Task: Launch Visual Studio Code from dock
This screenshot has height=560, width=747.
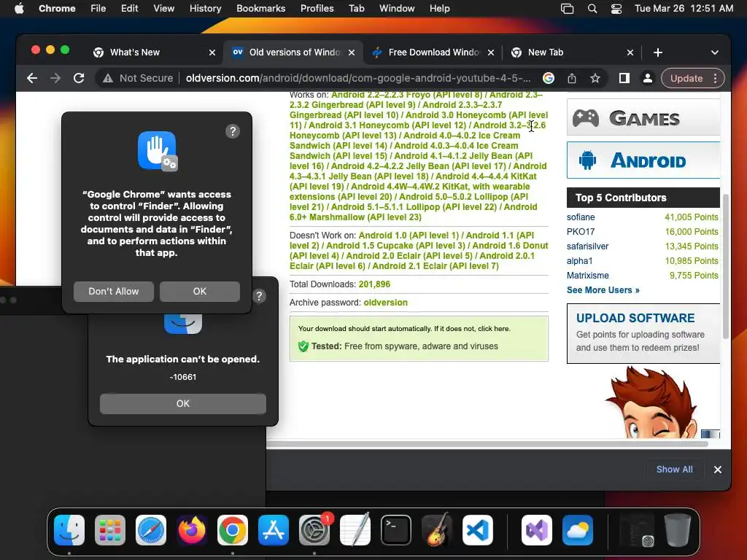Action: pos(477,530)
